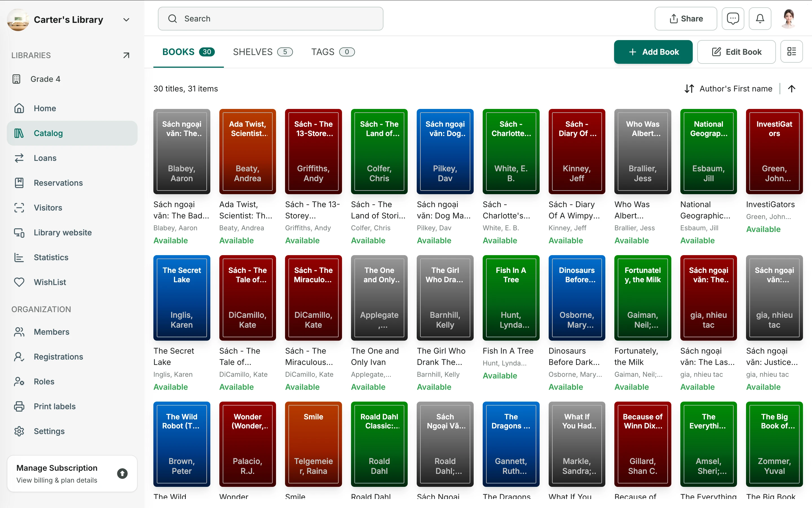Click "Available" under The One and Only Ivan
The image size is (812, 508).
coord(368,387)
